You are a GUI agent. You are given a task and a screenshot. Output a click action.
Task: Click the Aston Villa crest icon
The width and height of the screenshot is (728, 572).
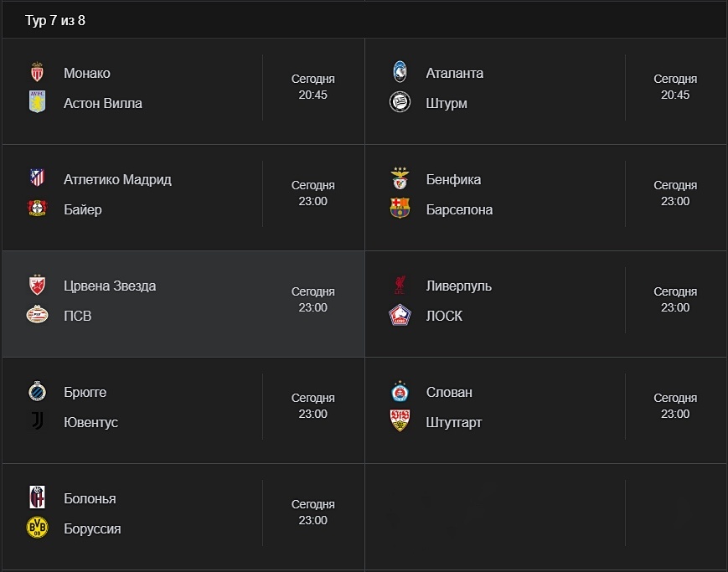[x=37, y=103]
